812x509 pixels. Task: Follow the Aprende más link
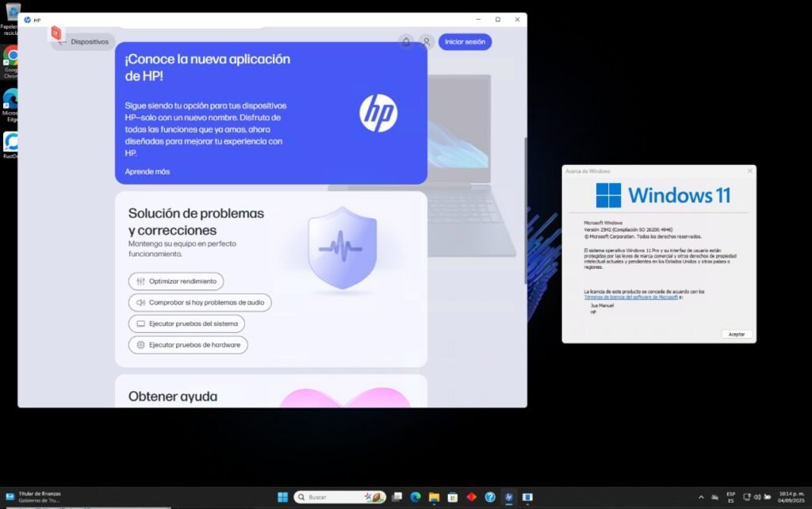point(147,171)
